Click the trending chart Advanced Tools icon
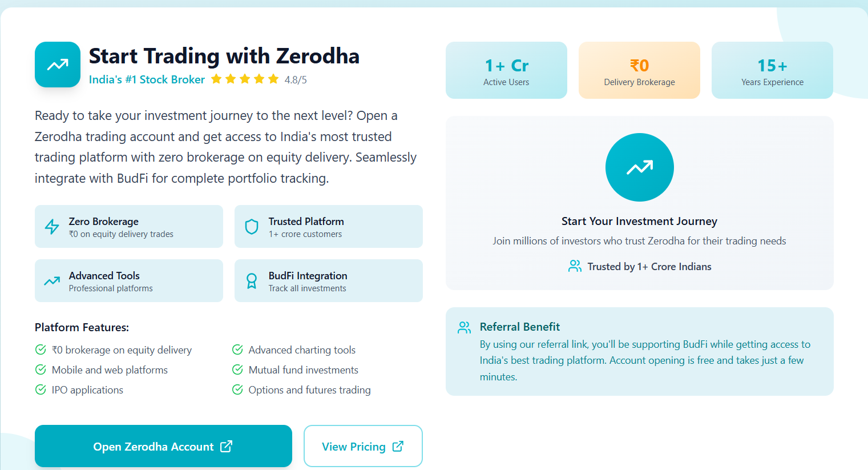The height and width of the screenshot is (470, 868). [52, 281]
